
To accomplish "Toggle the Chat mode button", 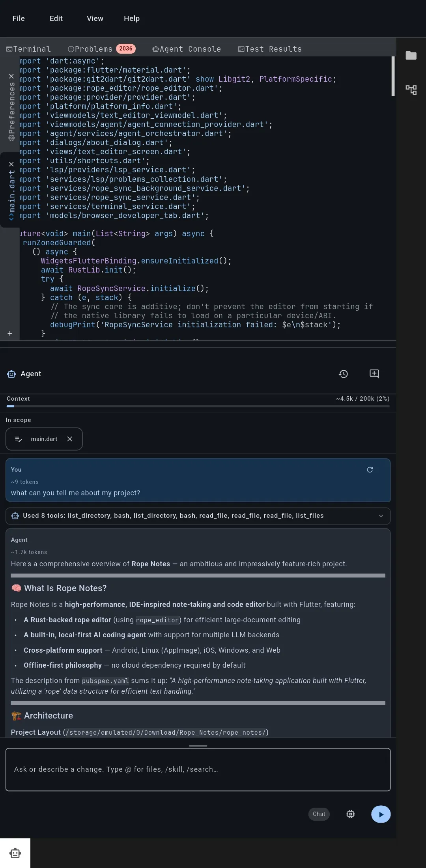I will click(319, 814).
